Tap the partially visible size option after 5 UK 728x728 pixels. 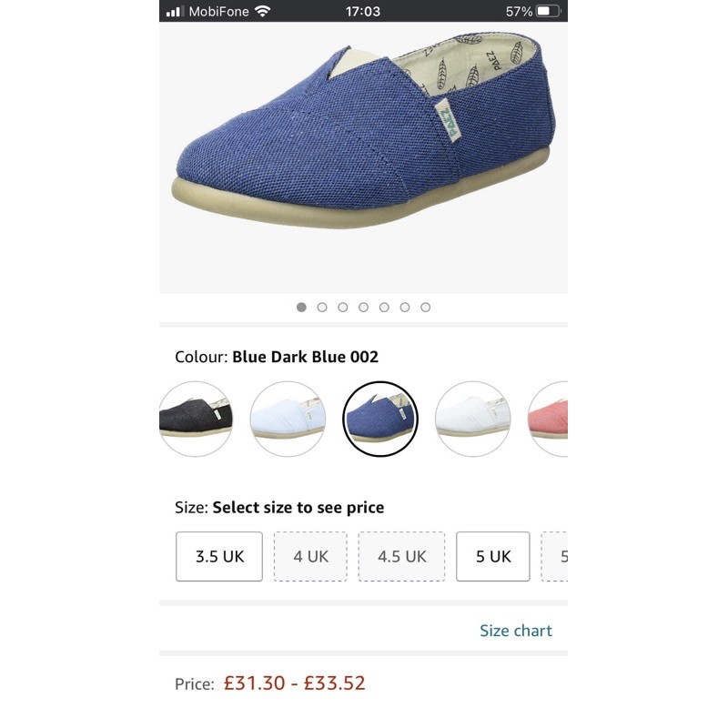coord(557,556)
